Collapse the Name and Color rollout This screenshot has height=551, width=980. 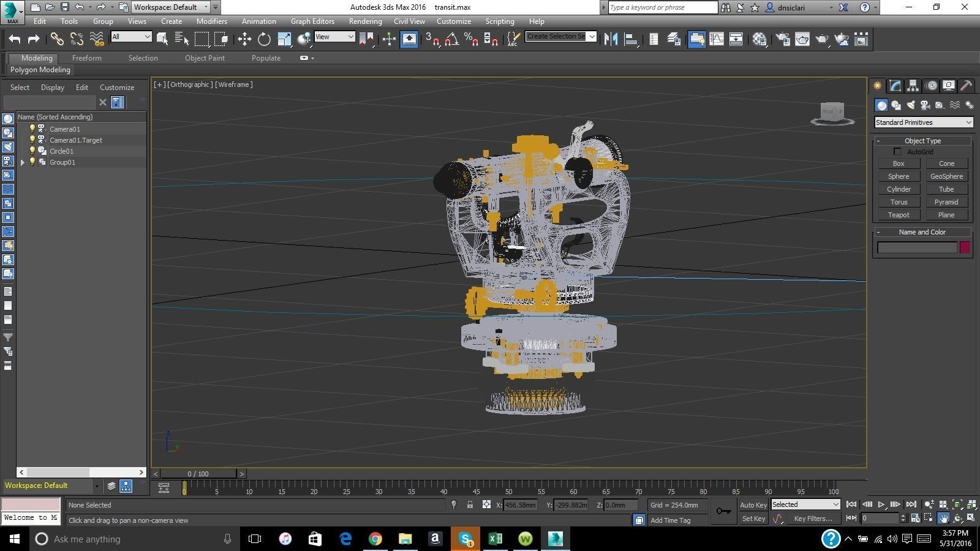pos(922,232)
